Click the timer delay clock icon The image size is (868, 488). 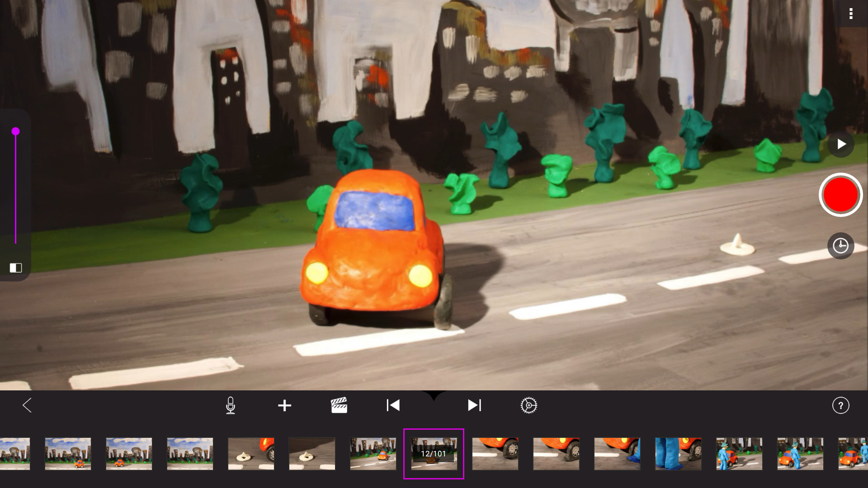tap(840, 245)
